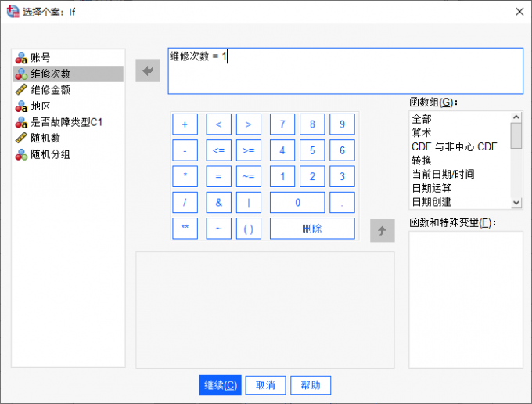This screenshot has width=532, height=404.
Task: Click keypad digit 4
Action: pyautogui.click(x=282, y=150)
